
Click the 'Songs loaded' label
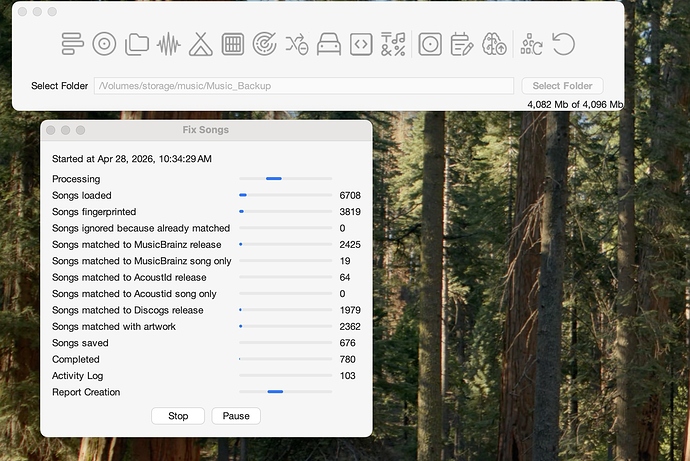pyautogui.click(x=81, y=195)
